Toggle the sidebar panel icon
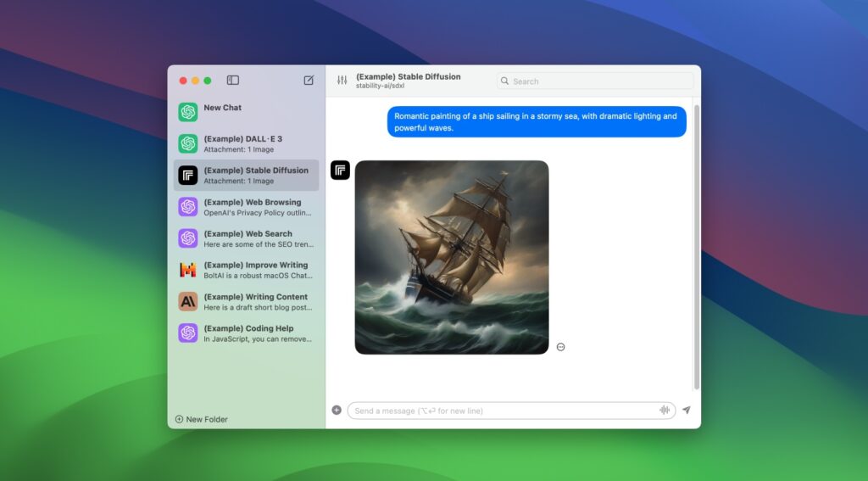 point(233,81)
